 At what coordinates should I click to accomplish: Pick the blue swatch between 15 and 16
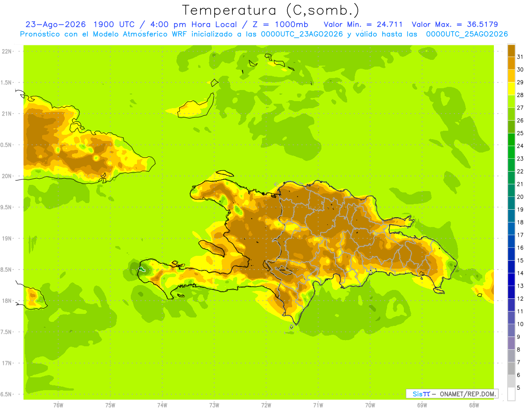point(511,254)
